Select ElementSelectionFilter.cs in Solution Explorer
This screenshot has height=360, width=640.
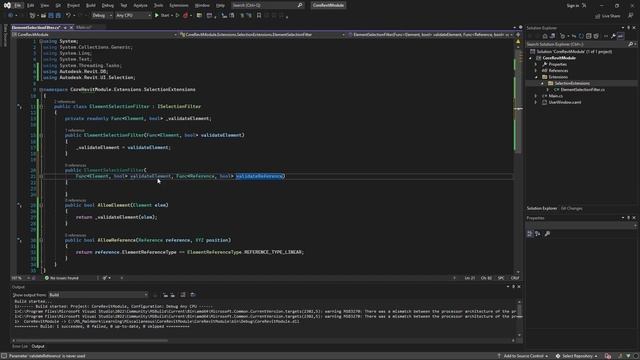(582, 89)
